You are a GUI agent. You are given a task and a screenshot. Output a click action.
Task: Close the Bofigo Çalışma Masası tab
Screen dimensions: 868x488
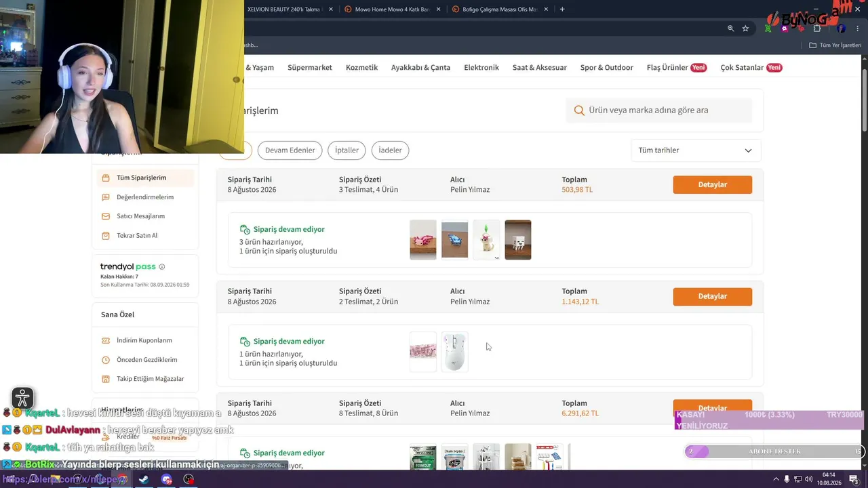[546, 9]
